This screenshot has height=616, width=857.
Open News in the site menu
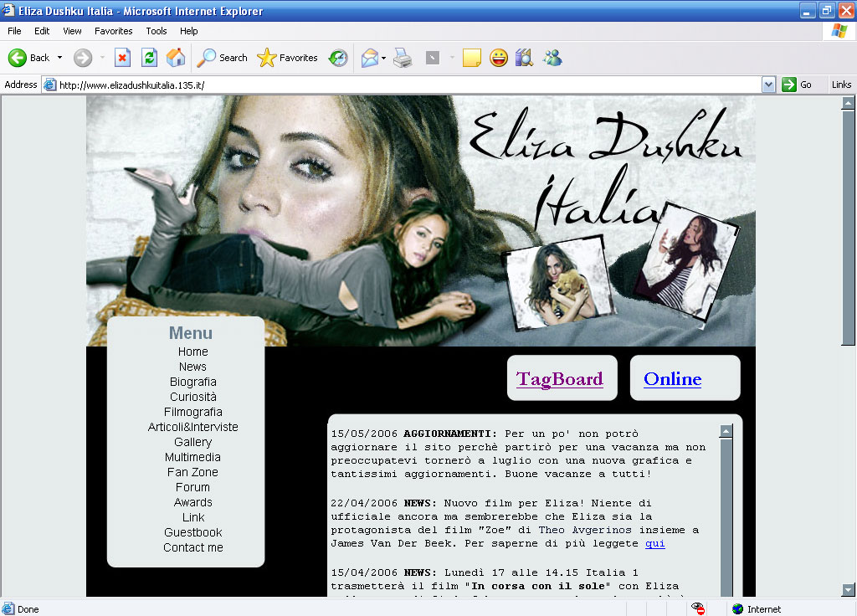[193, 367]
